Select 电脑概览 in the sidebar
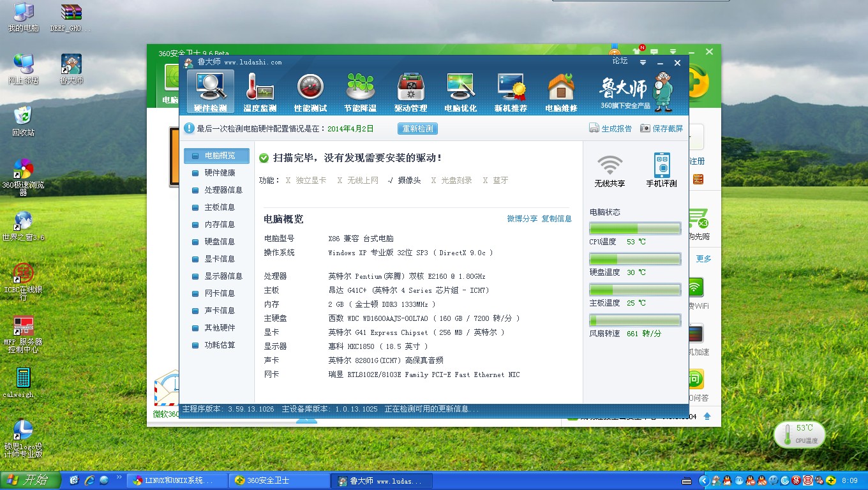 [x=216, y=156]
